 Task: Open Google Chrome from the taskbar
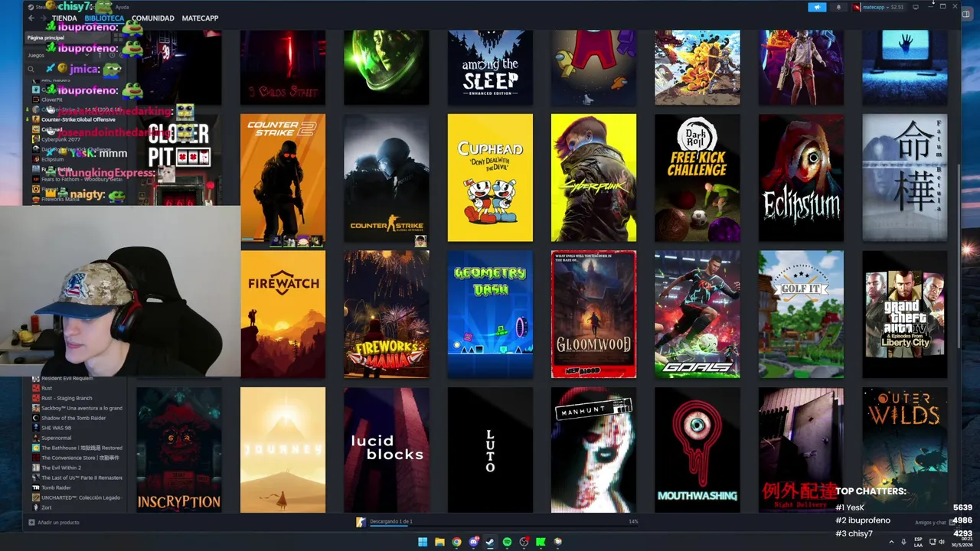coord(456,542)
